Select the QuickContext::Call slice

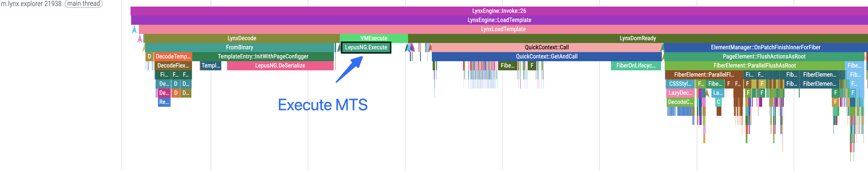click(x=547, y=48)
